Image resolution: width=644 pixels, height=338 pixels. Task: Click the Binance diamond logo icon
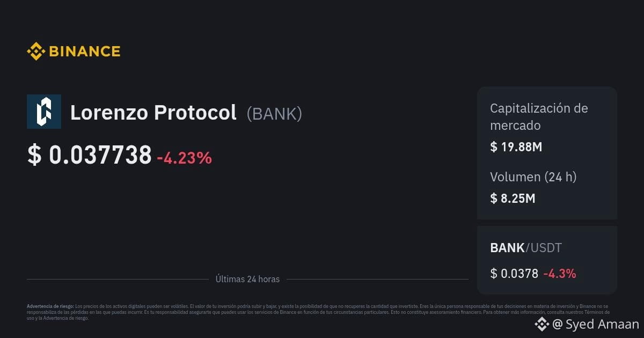(36, 52)
